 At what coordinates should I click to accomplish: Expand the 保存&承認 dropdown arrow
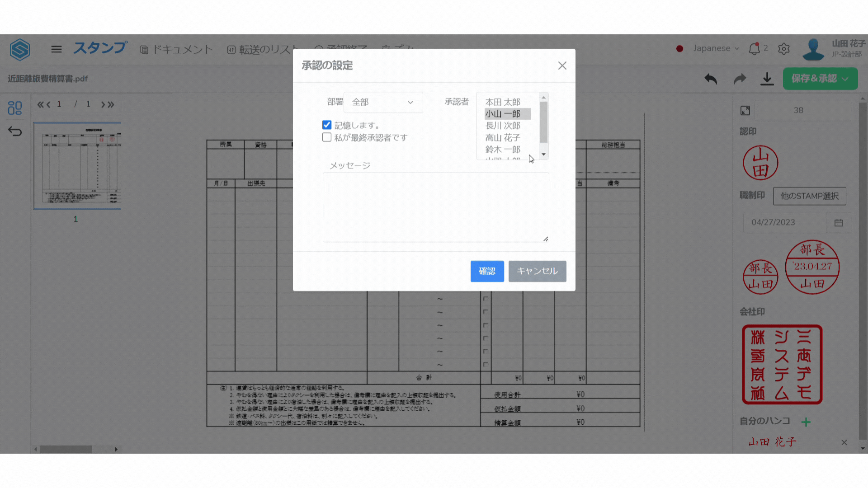(845, 79)
